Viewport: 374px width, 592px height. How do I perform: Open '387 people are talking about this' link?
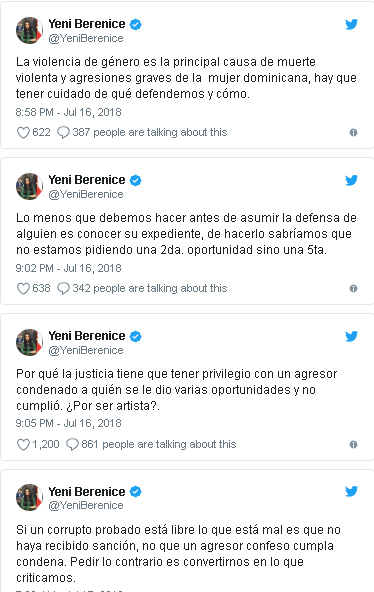142,133
